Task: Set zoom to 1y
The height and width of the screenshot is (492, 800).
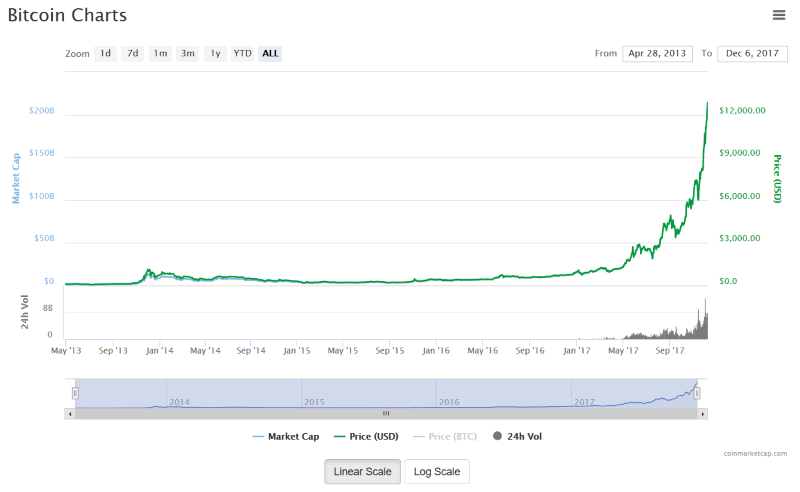Action: click(215, 53)
